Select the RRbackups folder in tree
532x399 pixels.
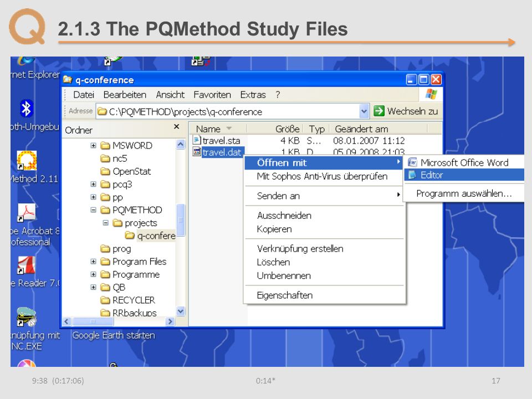(x=134, y=313)
